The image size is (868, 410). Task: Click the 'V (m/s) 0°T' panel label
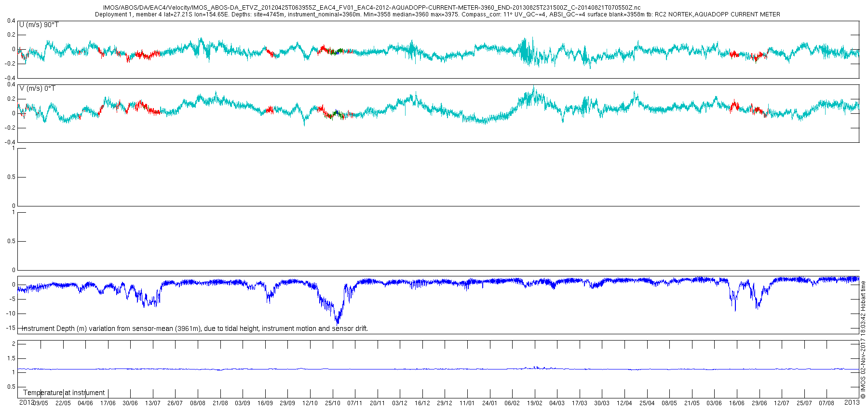pyautogui.click(x=38, y=88)
